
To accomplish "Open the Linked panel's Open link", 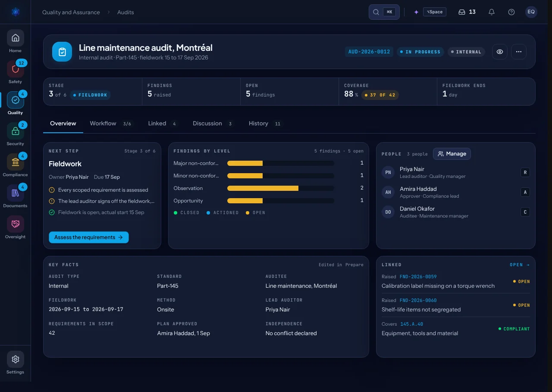I will click(520, 265).
